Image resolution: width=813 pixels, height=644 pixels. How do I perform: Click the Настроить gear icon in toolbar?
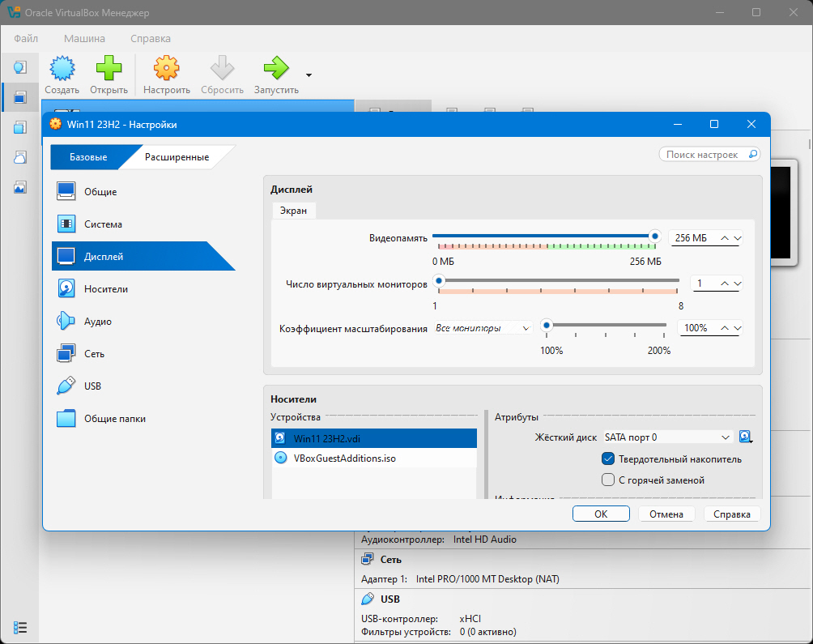pos(167,69)
